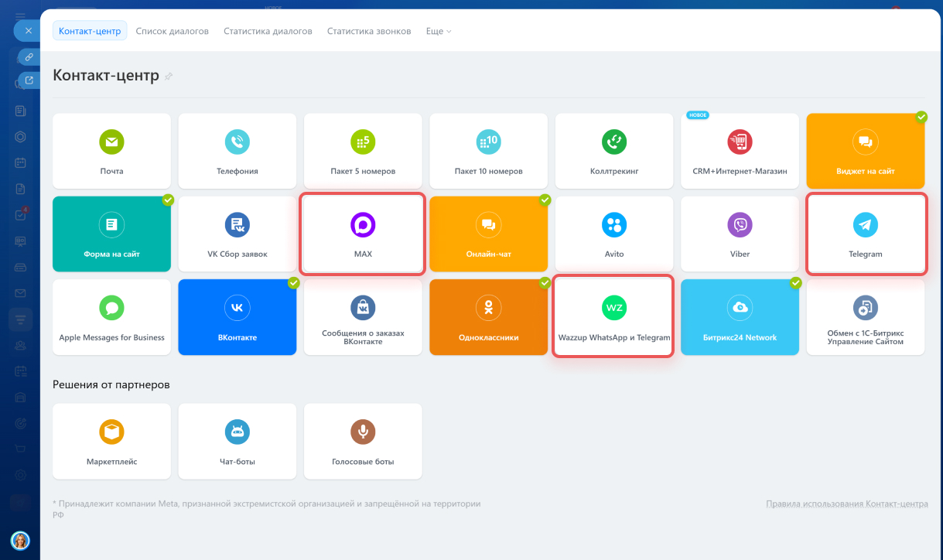Open Apple Messages for Business tile
943x560 pixels.
(111, 317)
